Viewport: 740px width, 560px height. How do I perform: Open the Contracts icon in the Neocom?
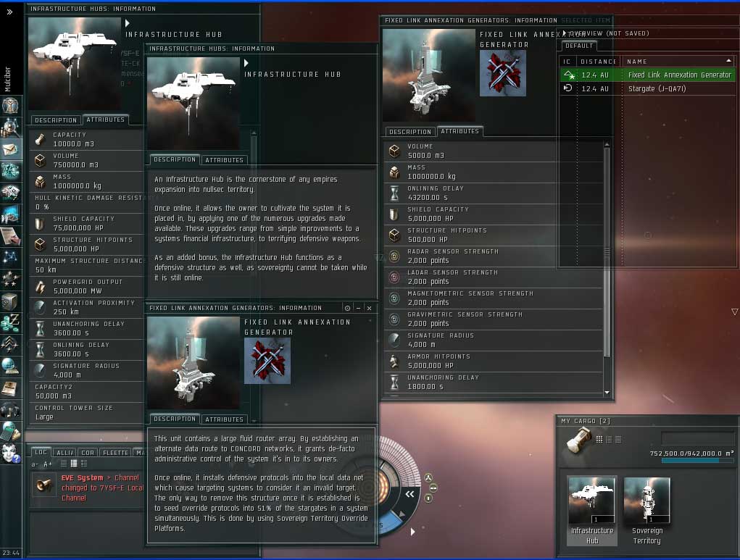tap(10, 236)
